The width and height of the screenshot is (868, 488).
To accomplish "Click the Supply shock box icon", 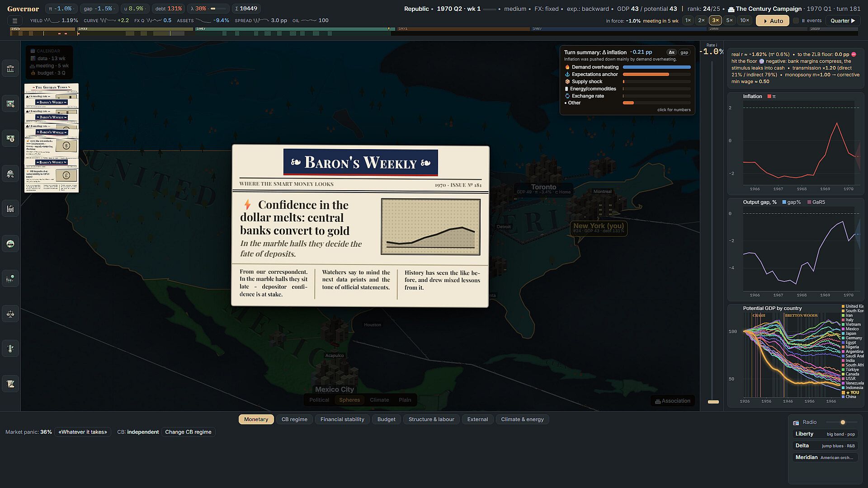I will pyautogui.click(x=567, y=81).
